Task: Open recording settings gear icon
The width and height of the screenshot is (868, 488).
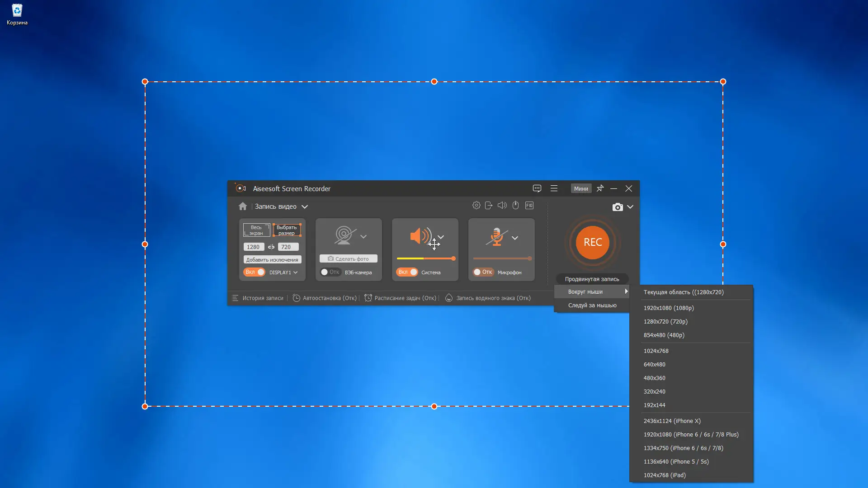Action: pyautogui.click(x=476, y=206)
